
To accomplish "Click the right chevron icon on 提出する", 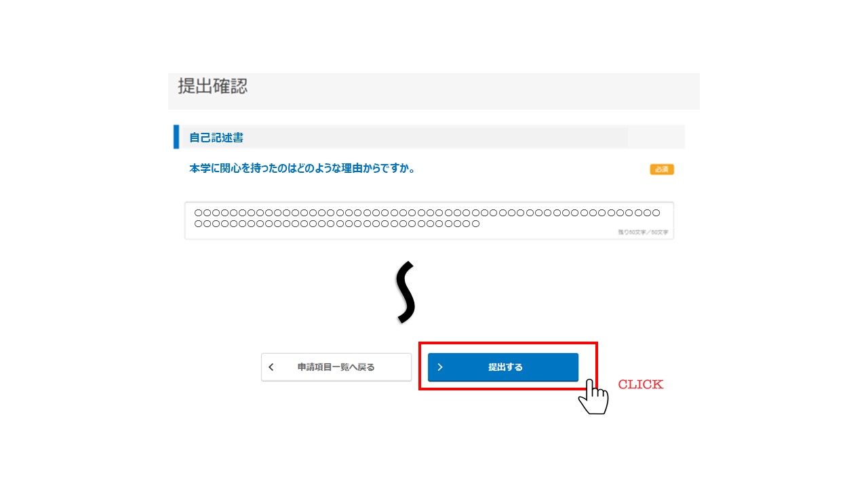I will click(x=440, y=367).
